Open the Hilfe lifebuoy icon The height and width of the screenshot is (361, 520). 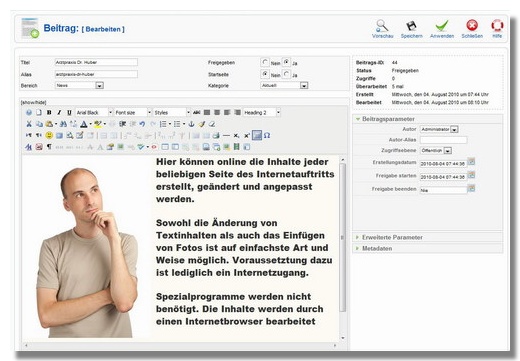click(497, 25)
